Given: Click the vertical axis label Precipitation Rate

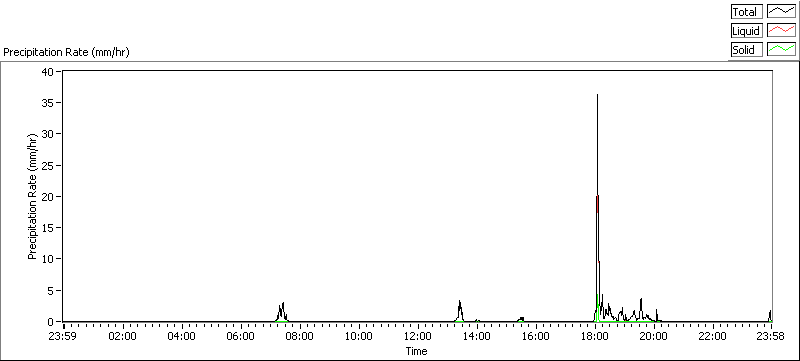Looking at the screenshot, I should click(32, 196).
